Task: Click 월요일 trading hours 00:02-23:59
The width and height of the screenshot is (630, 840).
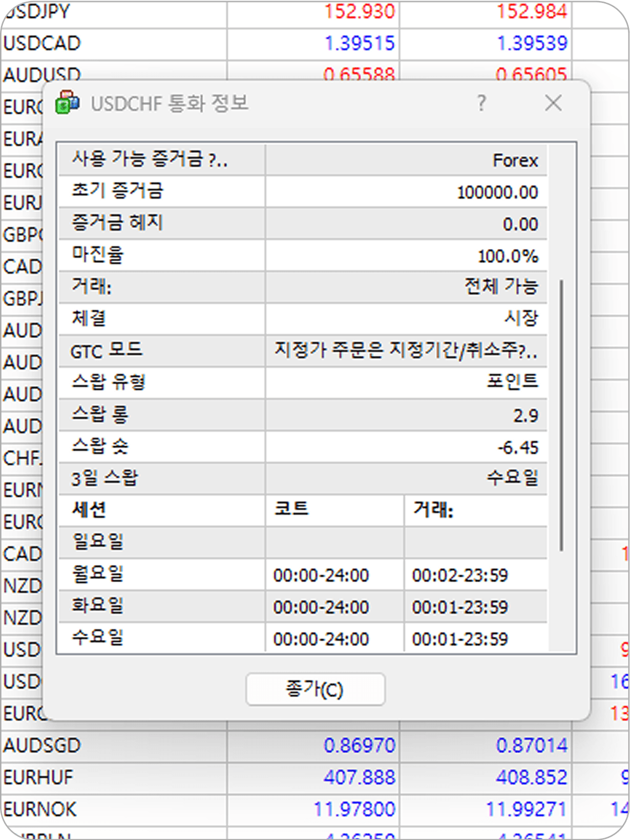Action: click(x=460, y=575)
